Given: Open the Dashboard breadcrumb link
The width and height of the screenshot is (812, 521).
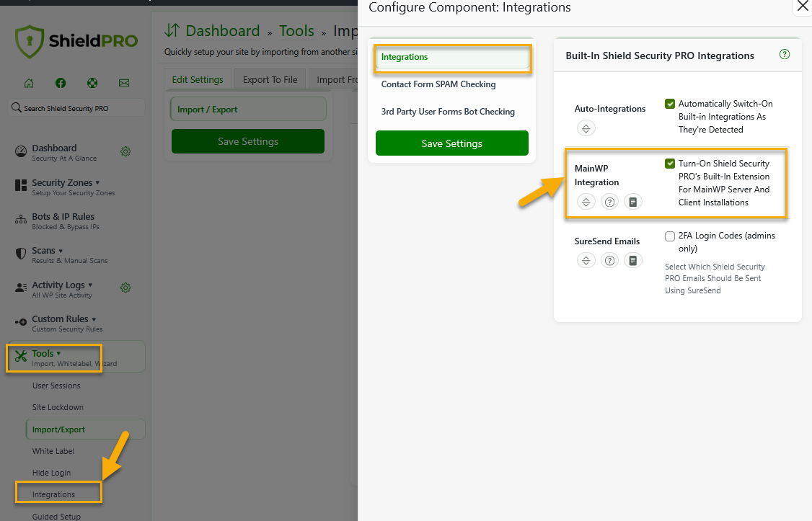Looking at the screenshot, I should [222, 31].
